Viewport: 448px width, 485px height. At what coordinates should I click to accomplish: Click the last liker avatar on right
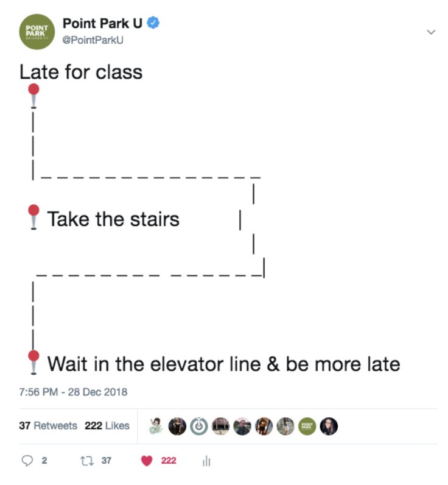[329, 427]
